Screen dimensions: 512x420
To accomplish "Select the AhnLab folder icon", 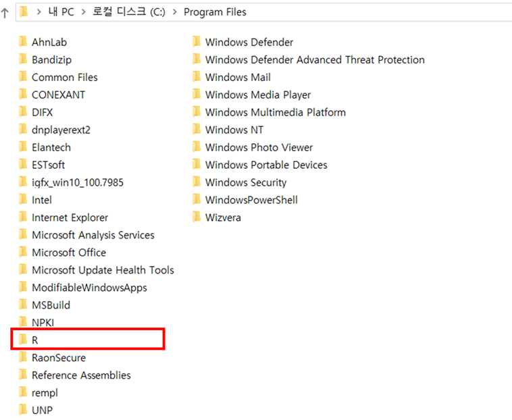I will coord(23,42).
